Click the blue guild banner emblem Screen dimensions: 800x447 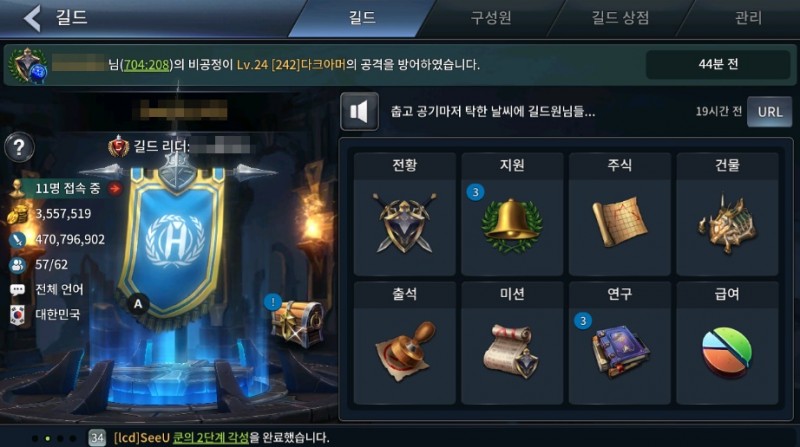173,240
